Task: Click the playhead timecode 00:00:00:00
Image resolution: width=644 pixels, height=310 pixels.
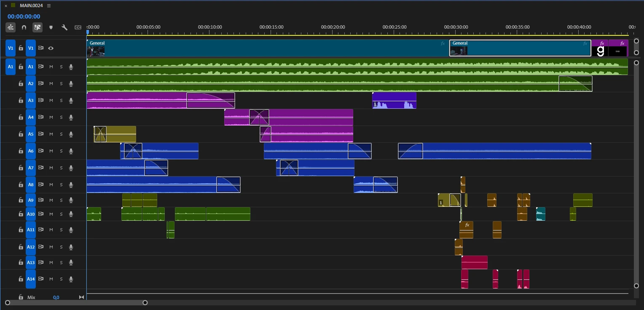Action: click(x=24, y=16)
